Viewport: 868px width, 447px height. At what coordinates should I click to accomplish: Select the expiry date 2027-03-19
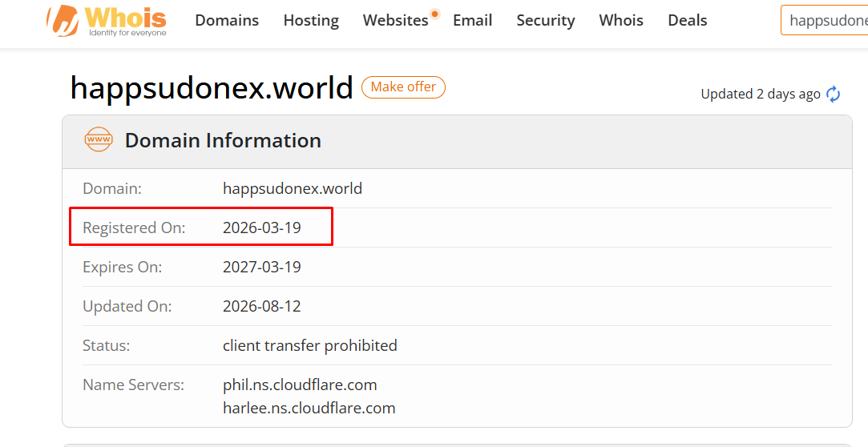[262, 268]
